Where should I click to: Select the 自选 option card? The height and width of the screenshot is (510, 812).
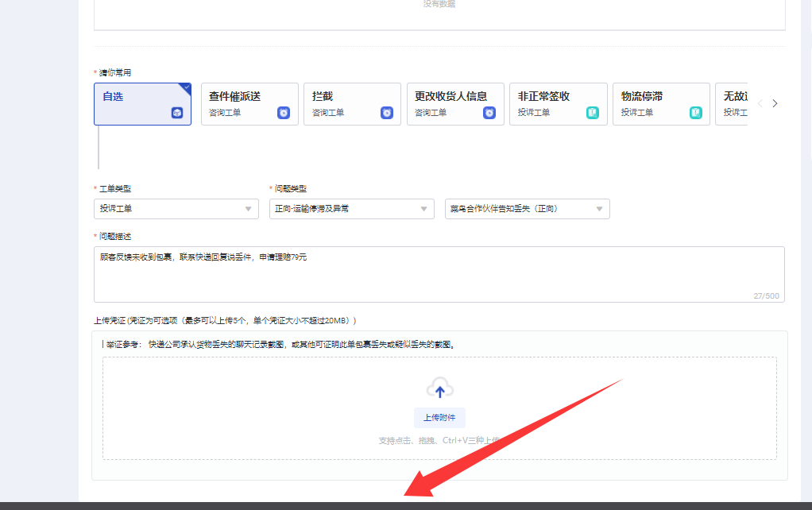pos(142,104)
